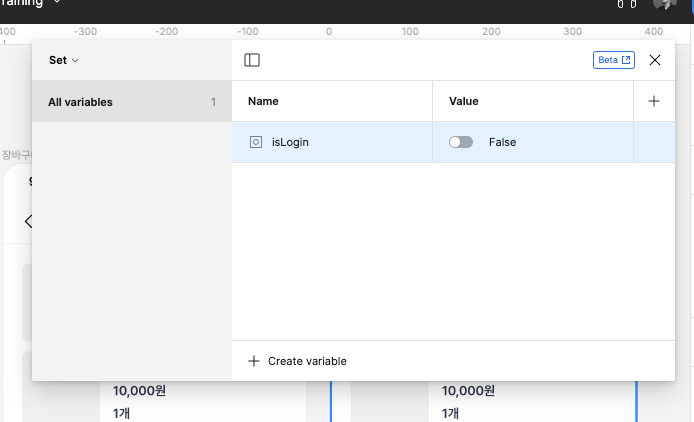Click the user avatar in the top bar
694x422 pixels.
click(664, 4)
